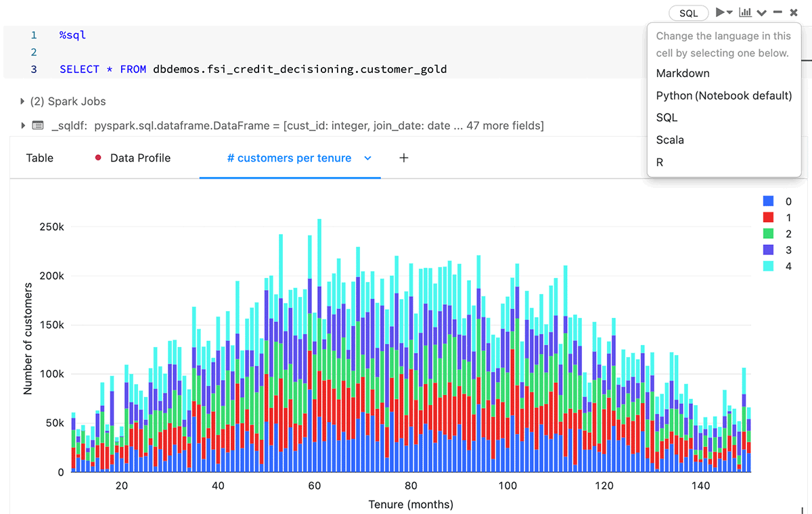The image size is (812, 514).
Task: Select Python (Notebook default) language
Action: coord(723,95)
